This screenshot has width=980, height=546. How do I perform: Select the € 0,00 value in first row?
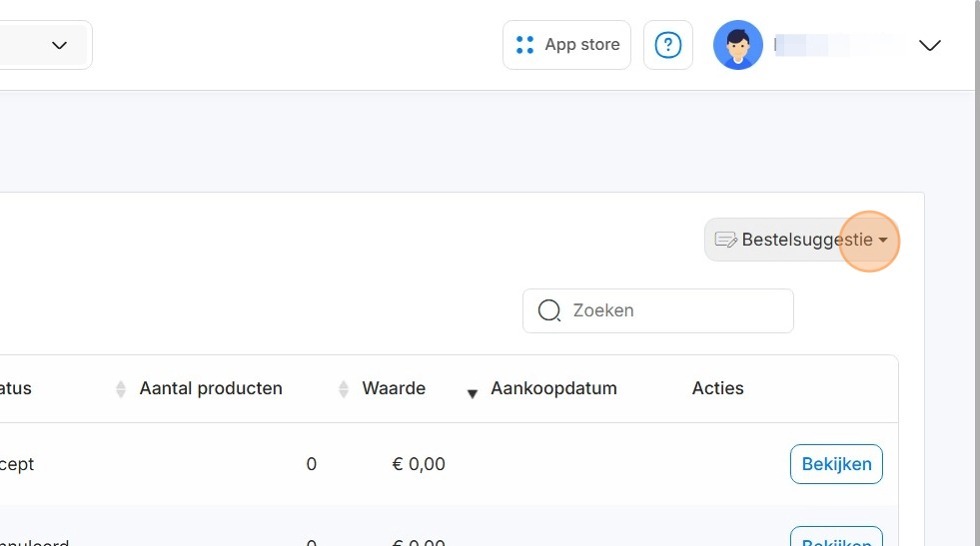pos(419,464)
